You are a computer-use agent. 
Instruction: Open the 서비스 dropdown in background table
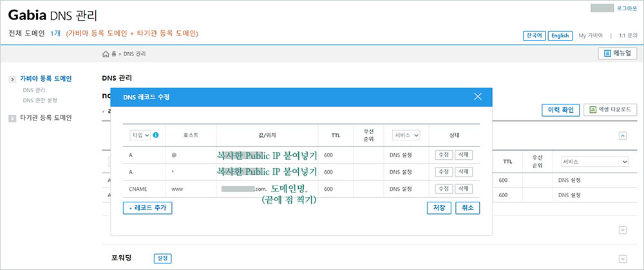(594, 162)
